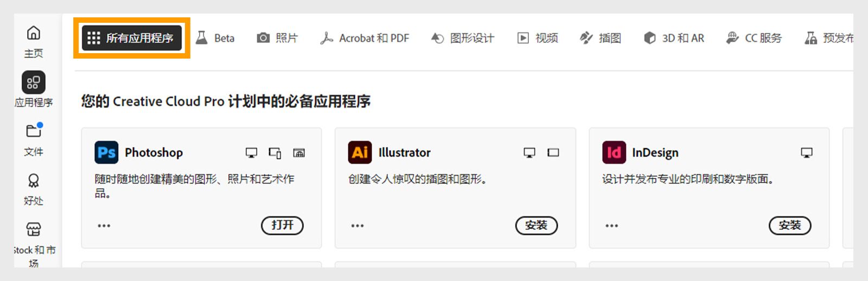This screenshot has width=868, height=281.
Task: Click the 创建令人惊叹的插图和图形 Illustrator description
Action: 417,179
